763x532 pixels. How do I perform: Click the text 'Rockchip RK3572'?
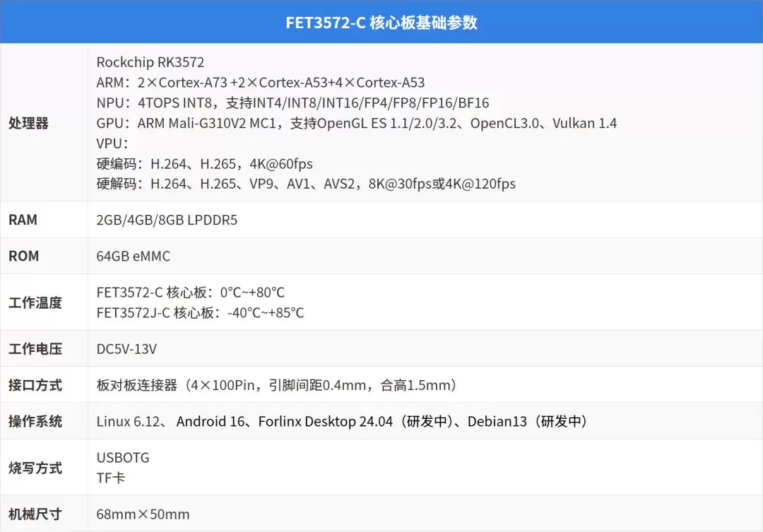tap(150, 62)
